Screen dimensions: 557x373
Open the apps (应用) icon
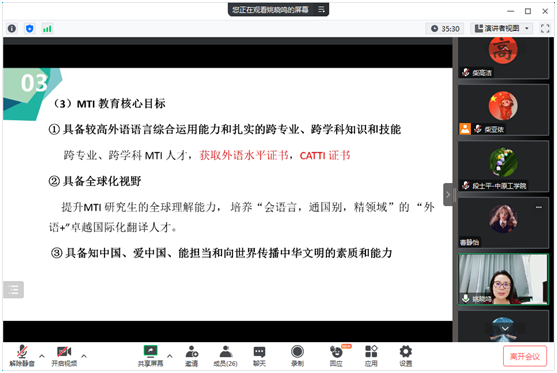point(371,356)
